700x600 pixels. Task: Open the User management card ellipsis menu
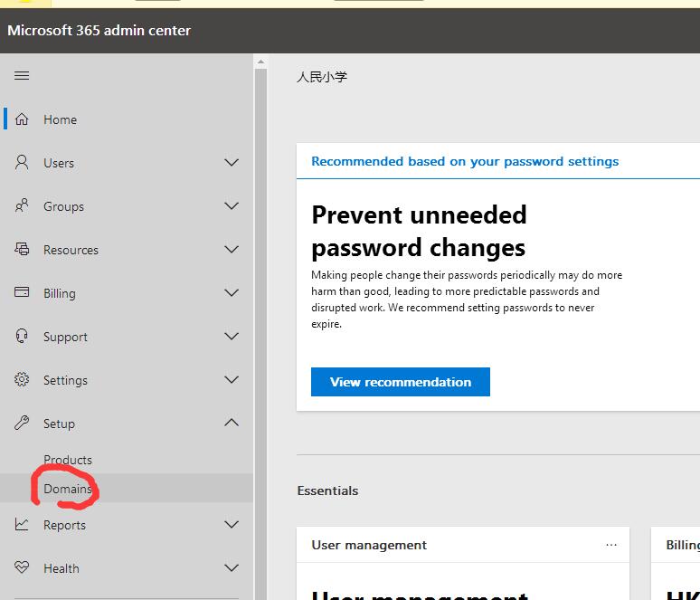click(x=611, y=545)
